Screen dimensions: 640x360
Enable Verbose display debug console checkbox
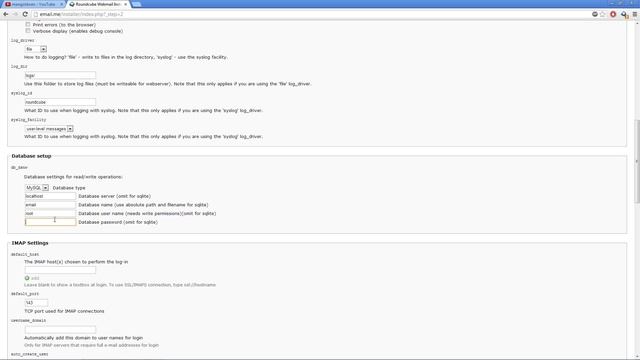(28, 31)
